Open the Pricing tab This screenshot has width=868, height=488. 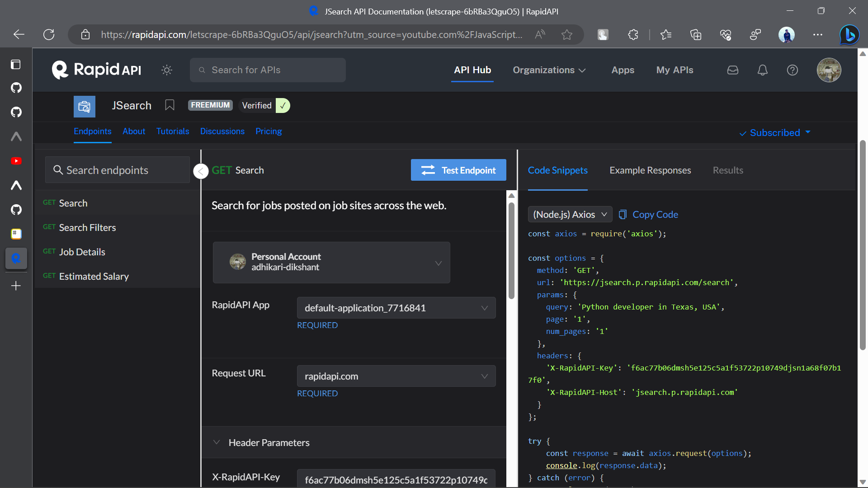click(268, 131)
